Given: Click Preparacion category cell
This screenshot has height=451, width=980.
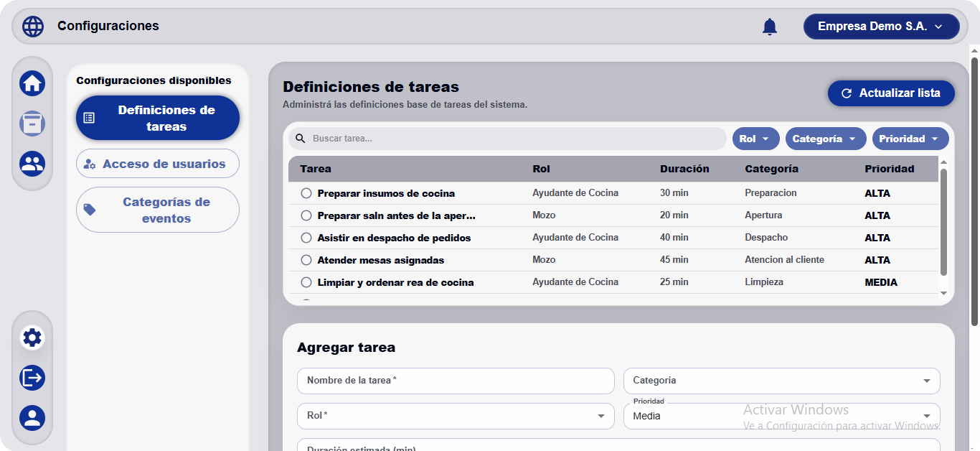Looking at the screenshot, I should 771,193.
